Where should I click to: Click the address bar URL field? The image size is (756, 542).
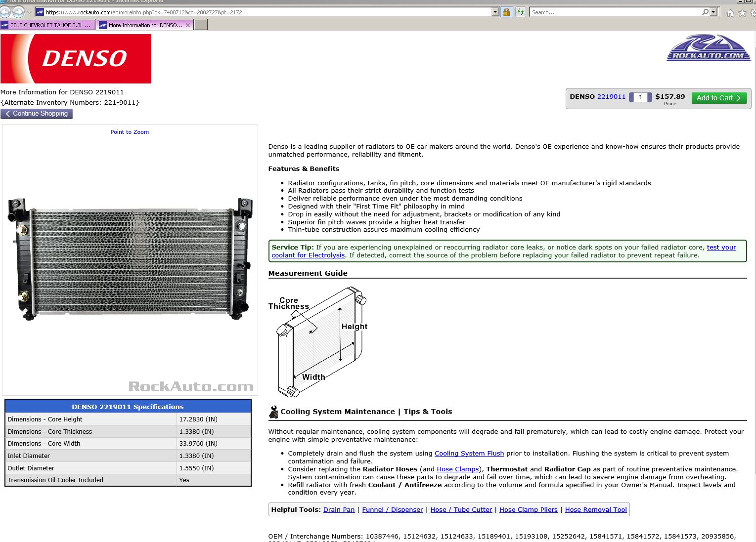(267, 12)
